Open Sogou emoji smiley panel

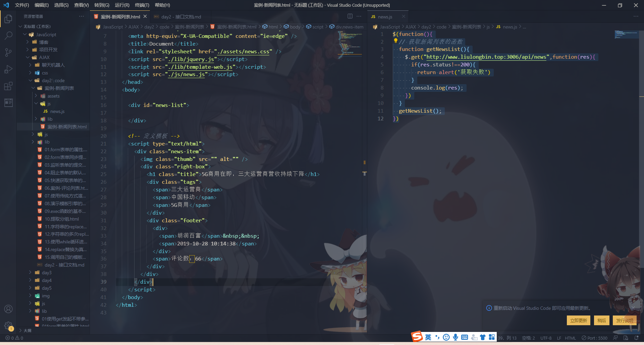(446, 337)
